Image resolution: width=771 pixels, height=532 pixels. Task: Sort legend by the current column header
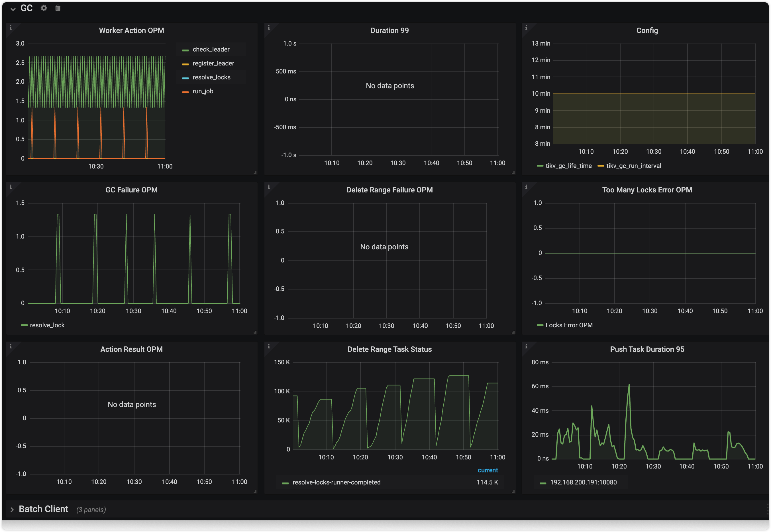(x=488, y=470)
